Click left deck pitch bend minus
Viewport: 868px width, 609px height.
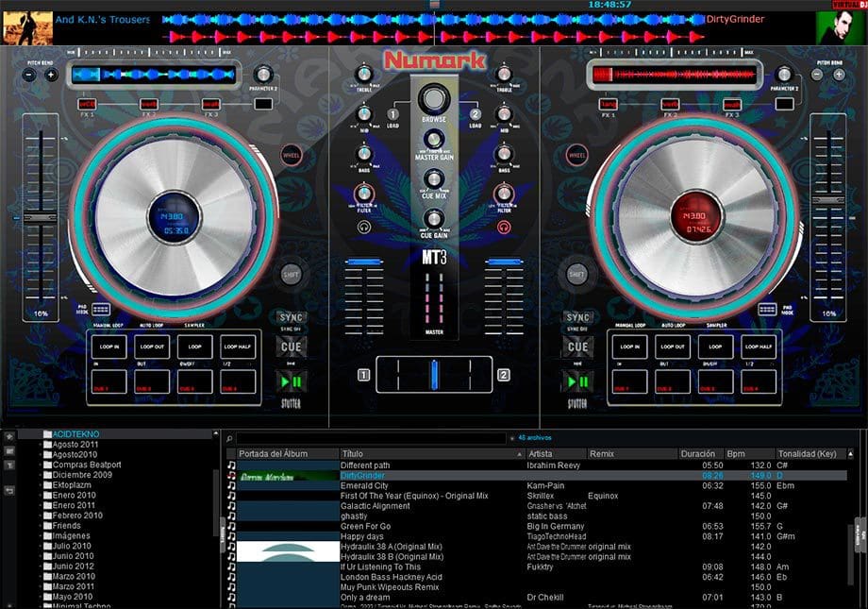point(29,75)
